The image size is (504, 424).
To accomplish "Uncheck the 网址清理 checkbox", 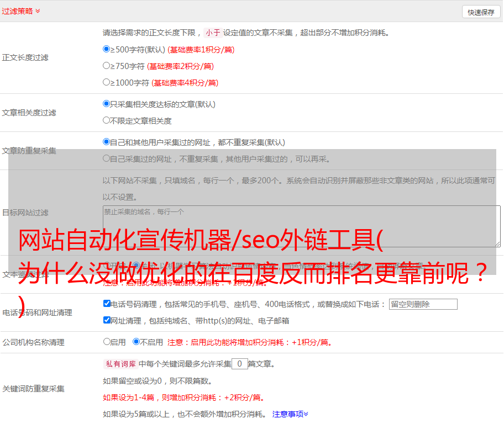I will [x=107, y=320].
